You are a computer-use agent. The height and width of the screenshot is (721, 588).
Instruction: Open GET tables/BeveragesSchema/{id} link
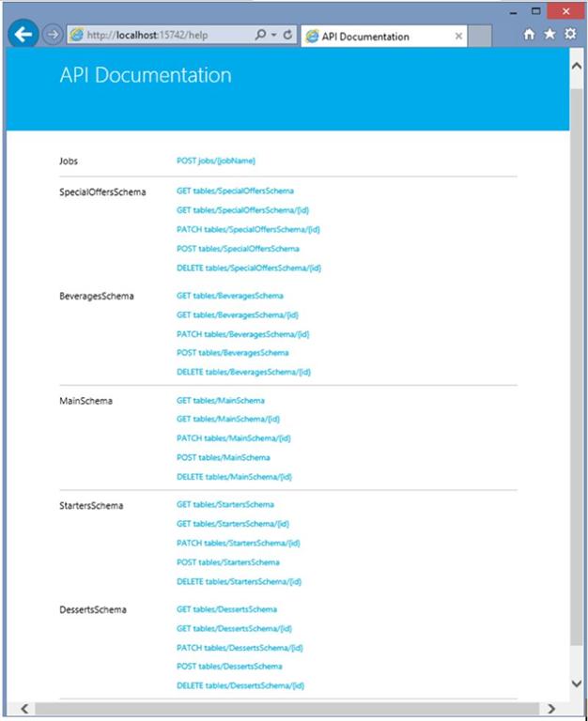click(x=238, y=315)
